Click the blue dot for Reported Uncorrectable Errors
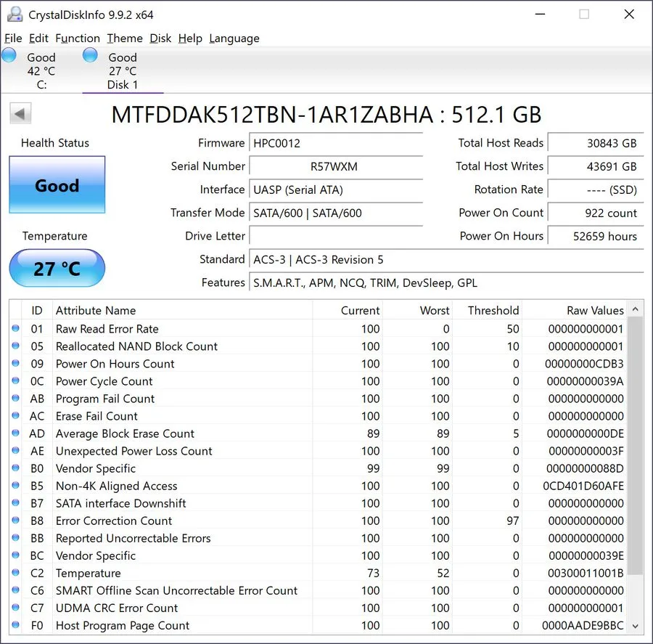This screenshot has width=653, height=644. 15,538
